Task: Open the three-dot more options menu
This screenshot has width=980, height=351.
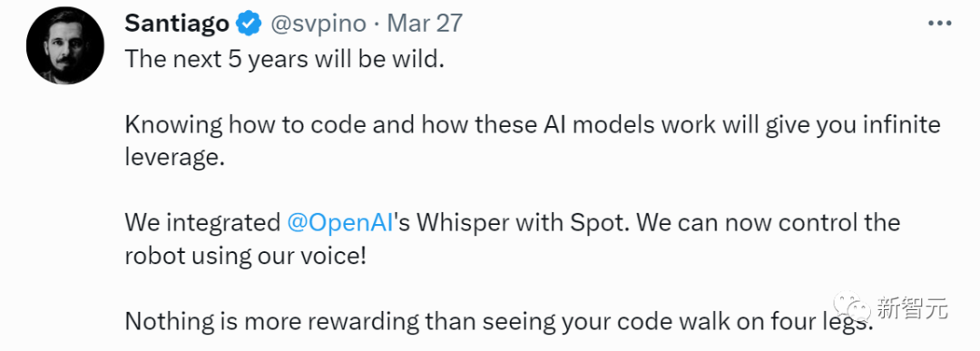Action: click(x=939, y=24)
